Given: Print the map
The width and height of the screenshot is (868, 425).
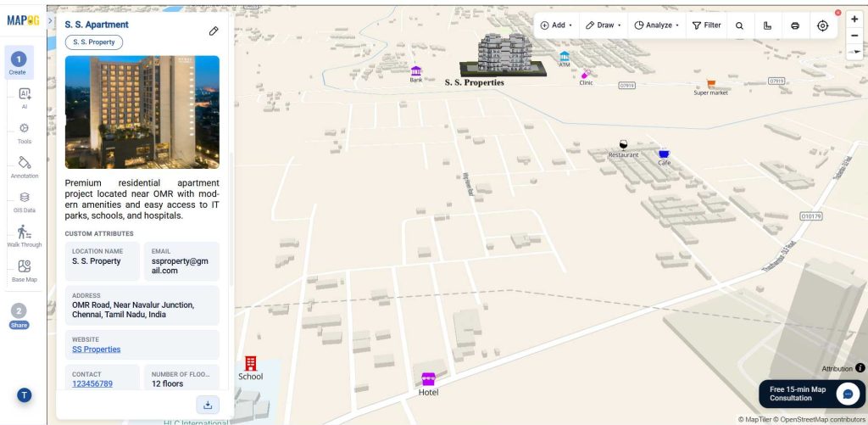Looking at the screenshot, I should click(x=795, y=26).
